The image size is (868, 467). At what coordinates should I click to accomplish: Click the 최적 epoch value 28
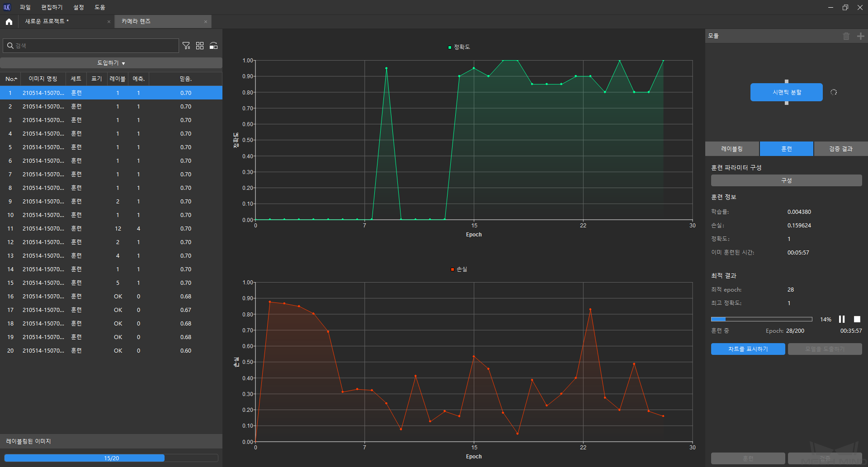coord(791,290)
